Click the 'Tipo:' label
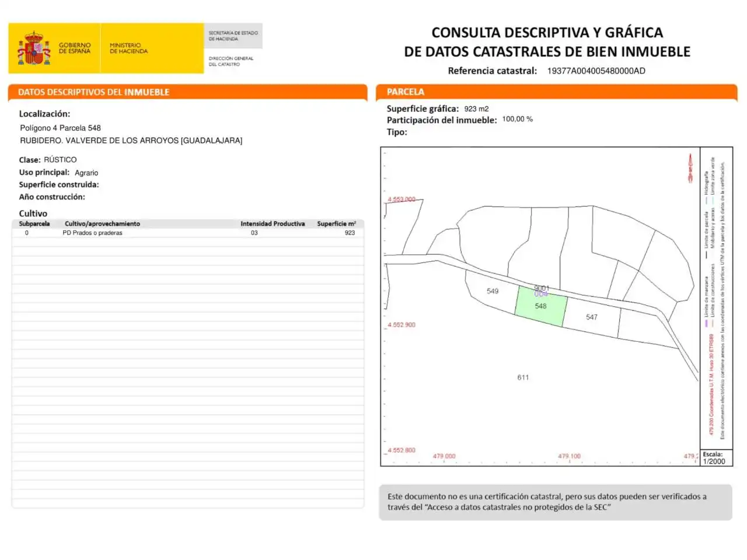The image size is (747, 560). (397, 132)
